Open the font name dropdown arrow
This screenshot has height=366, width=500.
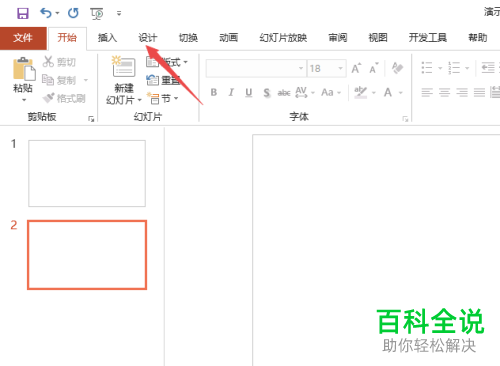point(301,68)
